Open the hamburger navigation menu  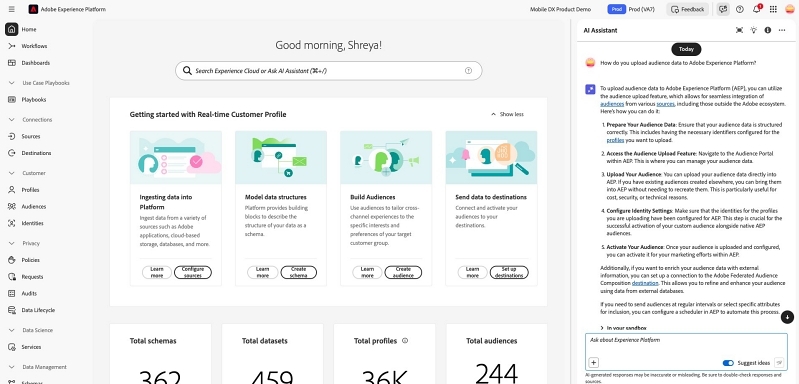(x=12, y=9)
